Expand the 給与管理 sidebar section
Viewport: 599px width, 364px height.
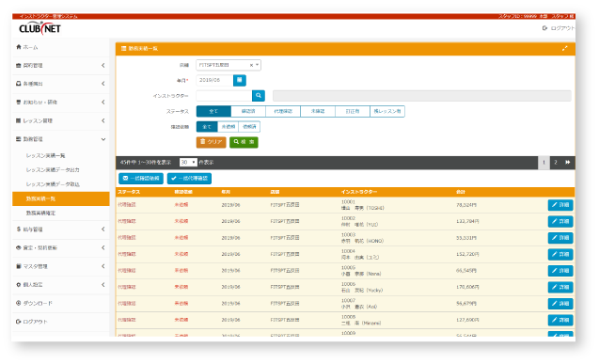61,229
